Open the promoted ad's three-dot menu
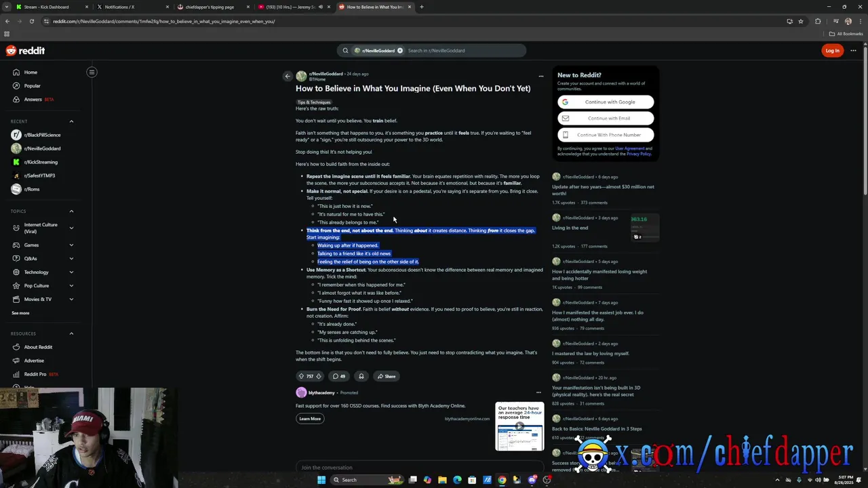 coord(538,392)
